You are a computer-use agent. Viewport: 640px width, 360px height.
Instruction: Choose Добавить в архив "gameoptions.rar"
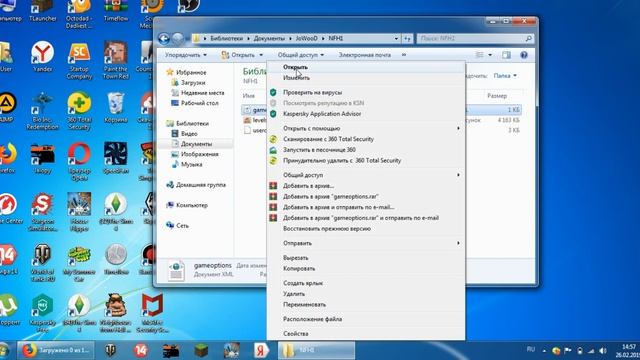(331, 196)
